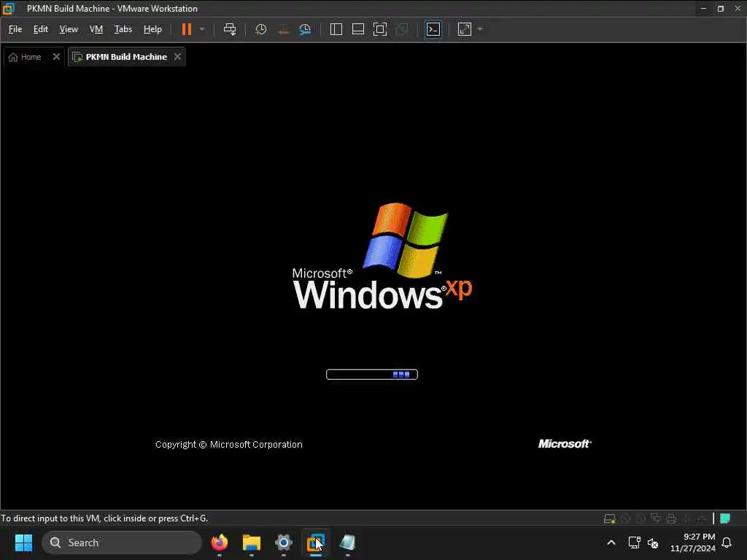Open the Edit menu

tap(41, 29)
